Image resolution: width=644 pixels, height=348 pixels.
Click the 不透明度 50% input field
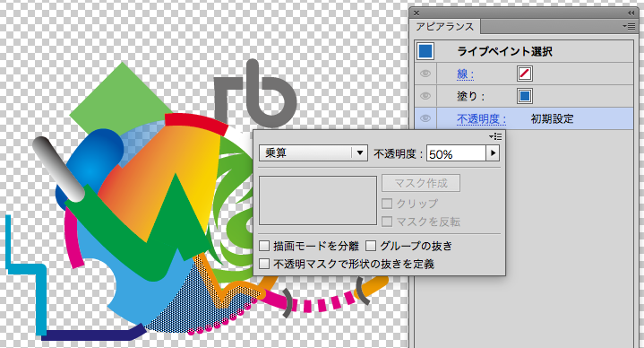tap(456, 153)
